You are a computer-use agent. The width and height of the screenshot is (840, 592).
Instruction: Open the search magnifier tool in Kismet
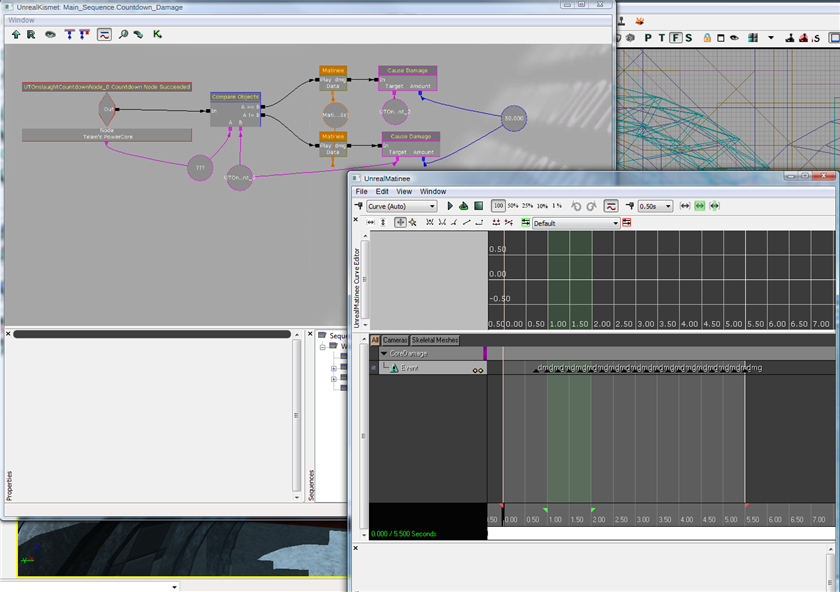coord(123,34)
